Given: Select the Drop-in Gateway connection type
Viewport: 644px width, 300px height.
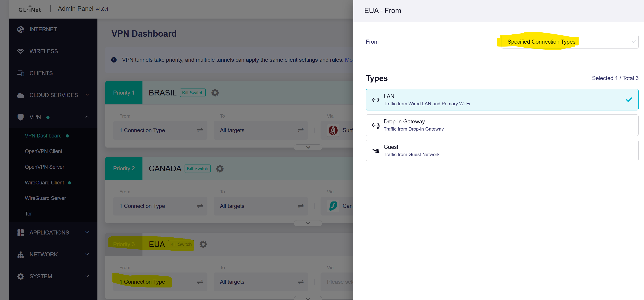Looking at the screenshot, I should coord(502,125).
